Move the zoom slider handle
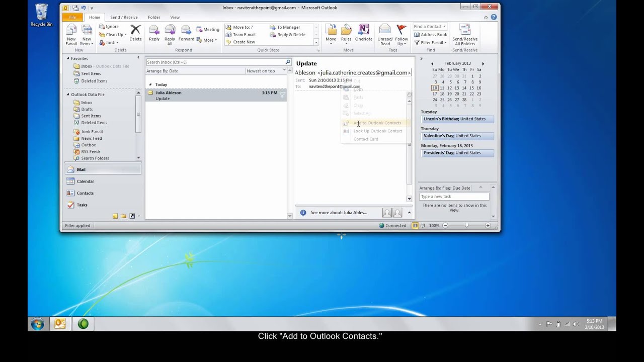This screenshot has height=362, width=644. tap(466, 226)
